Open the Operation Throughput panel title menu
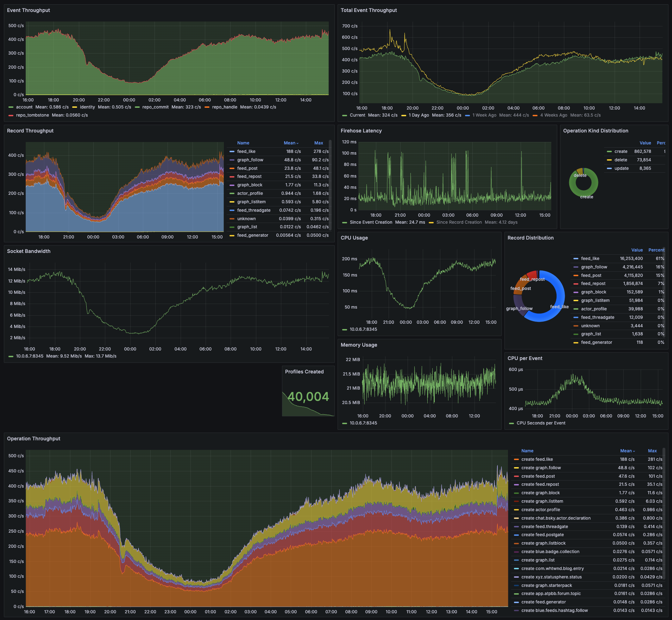This screenshot has width=672, height=620. coord(33,439)
